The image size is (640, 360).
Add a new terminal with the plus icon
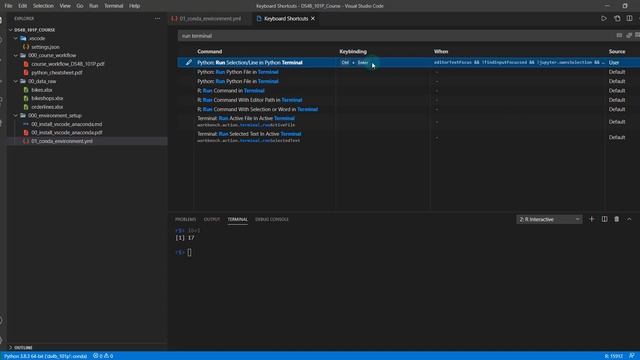pos(591,219)
